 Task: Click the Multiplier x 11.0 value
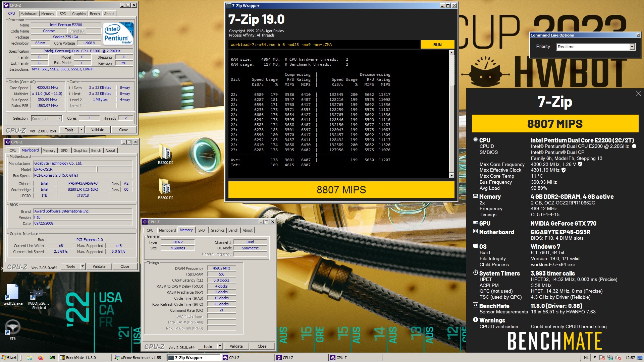coord(47,94)
